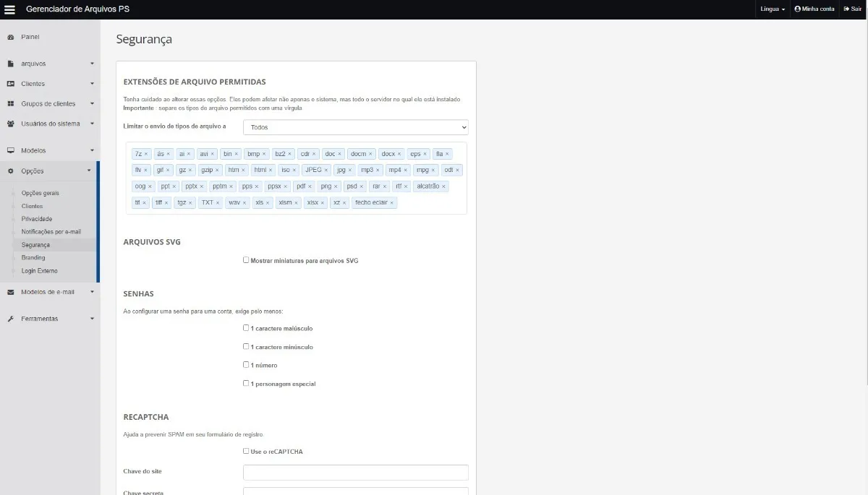This screenshot has height=495, width=868.
Task: Click the Grupos de clientes icon
Action: pos(11,104)
